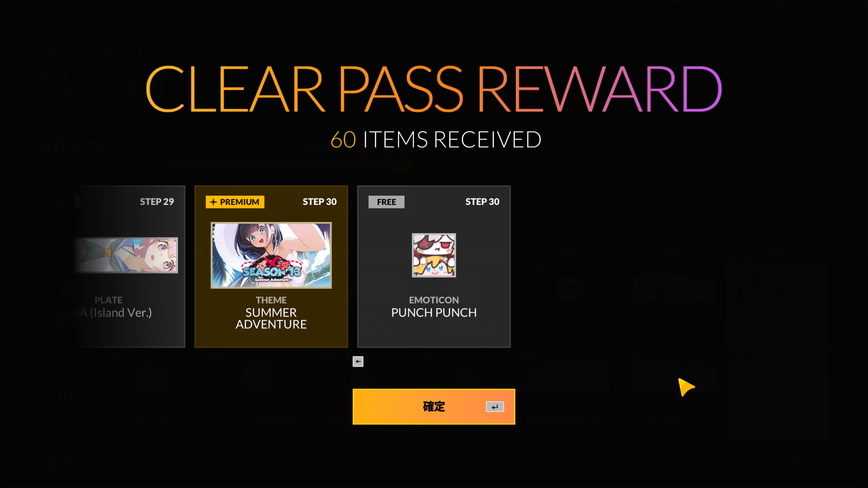Click the THEME category label

[x=271, y=300]
